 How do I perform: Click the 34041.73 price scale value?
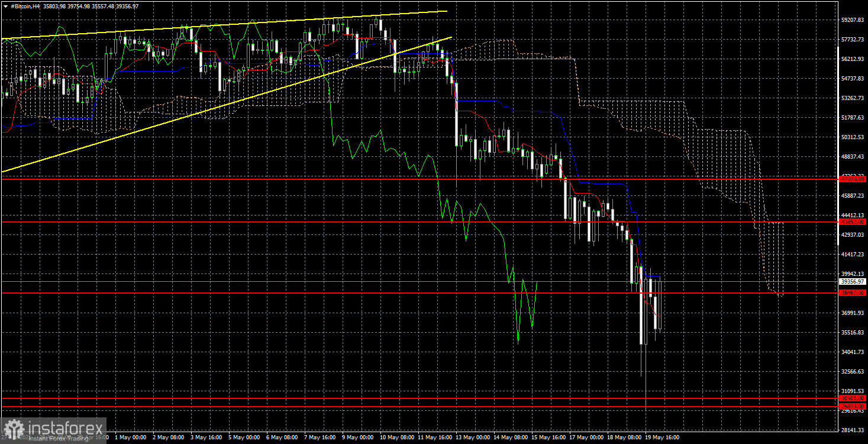(x=853, y=352)
